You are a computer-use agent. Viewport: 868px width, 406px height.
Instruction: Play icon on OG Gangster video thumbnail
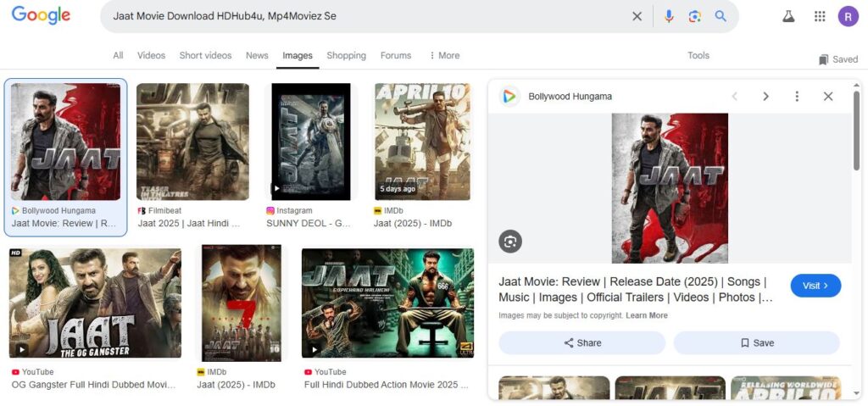pyautogui.click(x=21, y=349)
